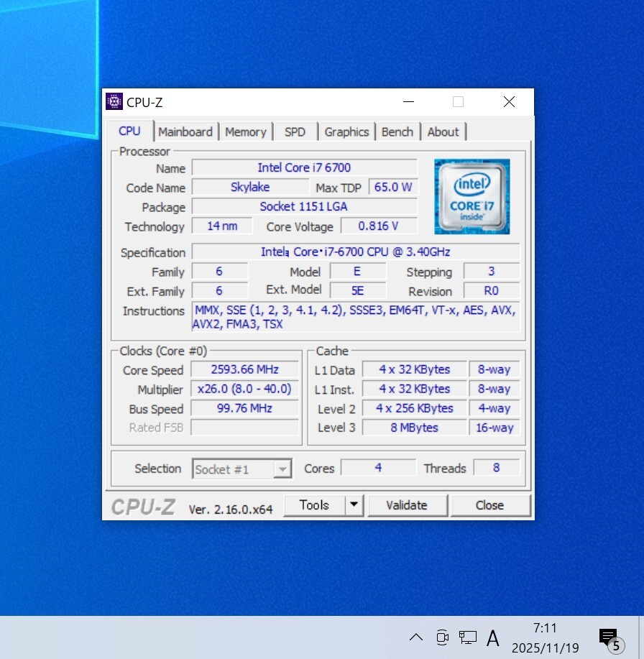This screenshot has height=659, width=644.
Task: Select the SPD tab
Action: [x=295, y=132]
